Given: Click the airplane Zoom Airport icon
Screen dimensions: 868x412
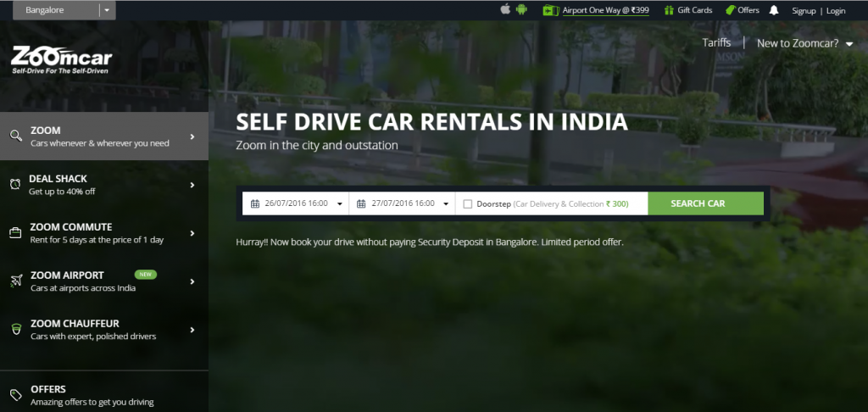Looking at the screenshot, I should [16, 281].
